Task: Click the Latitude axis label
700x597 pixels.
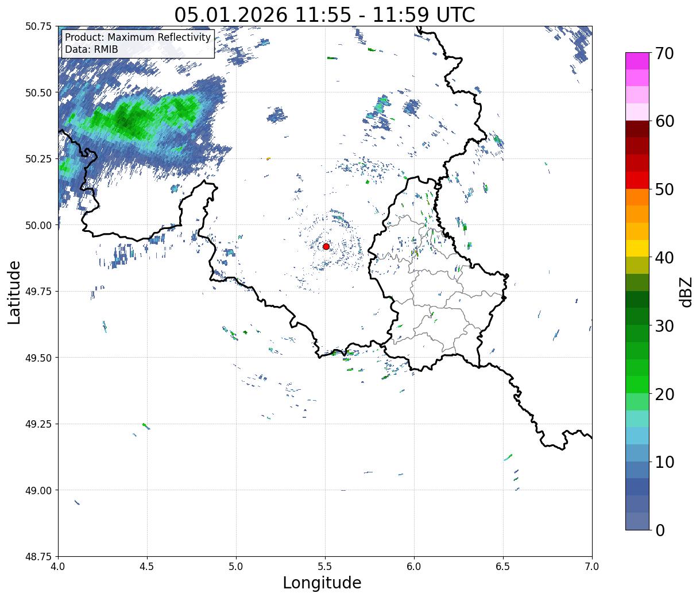Action: coord(14,292)
